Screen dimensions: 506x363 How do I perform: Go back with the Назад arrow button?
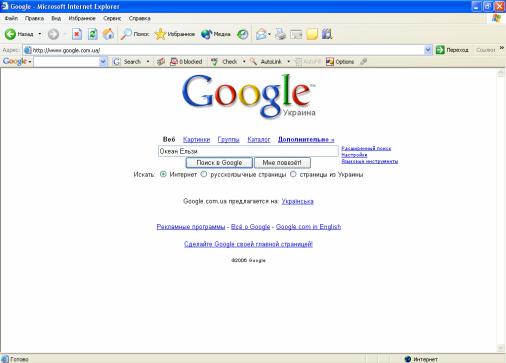coord(19,34)
